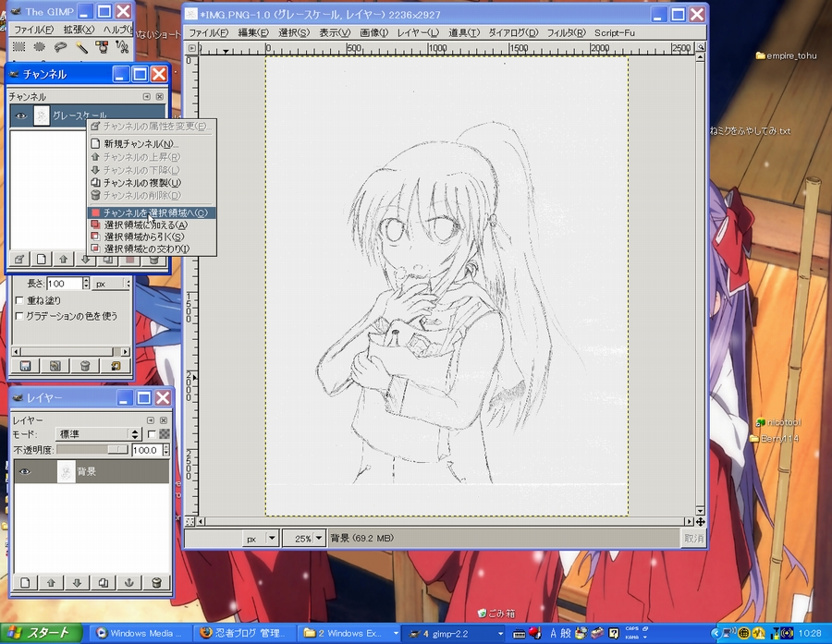Click the reset tool options icon
Screen dimensions: 832x644
116,366
